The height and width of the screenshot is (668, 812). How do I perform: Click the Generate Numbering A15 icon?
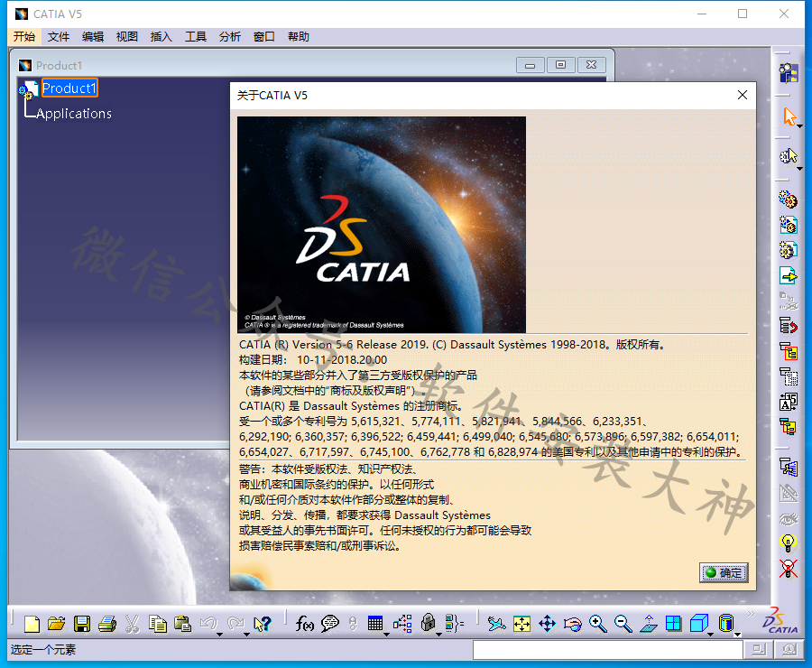(x=789, y=402)
